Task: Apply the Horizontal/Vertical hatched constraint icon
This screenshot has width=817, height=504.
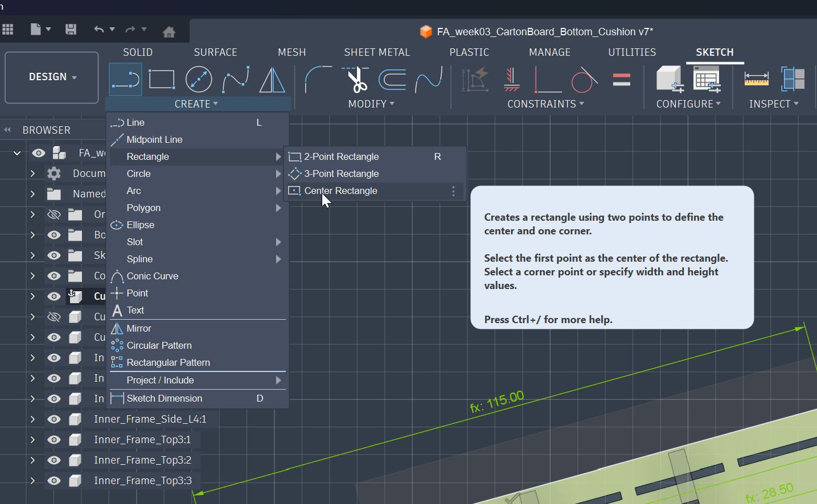Action: point(512,80)
